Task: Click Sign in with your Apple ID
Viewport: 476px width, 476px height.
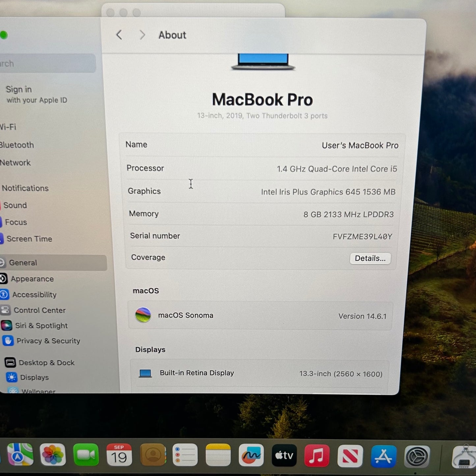Action: (x=36, y=94)
